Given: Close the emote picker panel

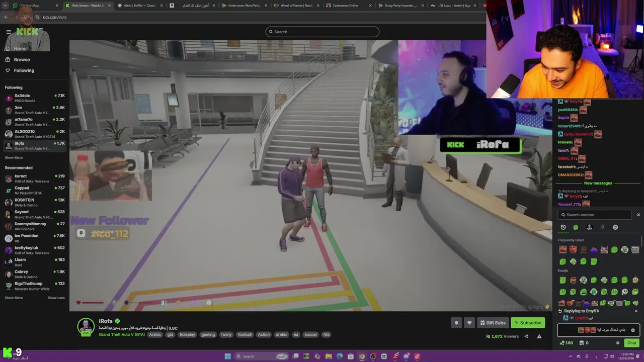Looking at the screenshot, I should [638, 215].
